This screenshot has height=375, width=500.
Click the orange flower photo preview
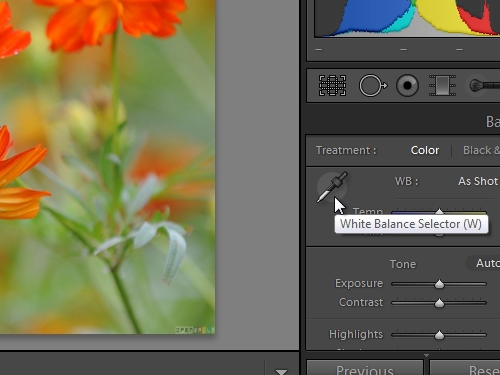click(x=107, y=167)
